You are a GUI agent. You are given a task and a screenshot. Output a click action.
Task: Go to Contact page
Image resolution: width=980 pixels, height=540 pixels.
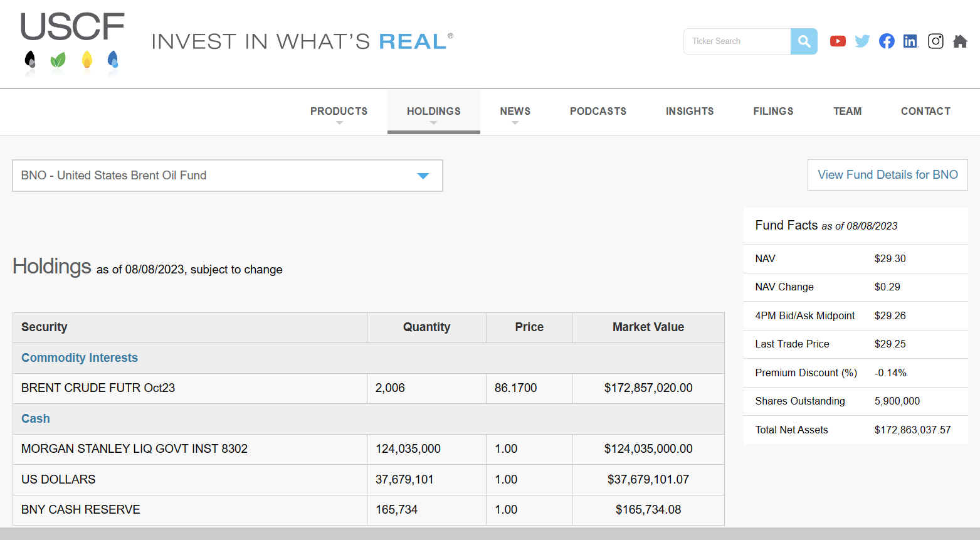point(925,112)
